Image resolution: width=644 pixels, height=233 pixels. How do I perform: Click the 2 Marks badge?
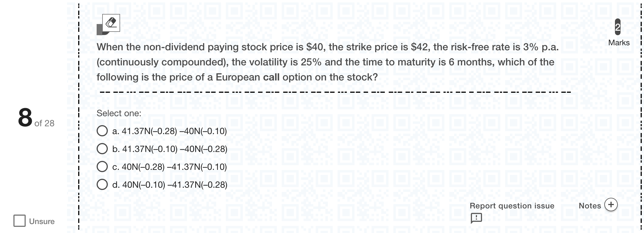pos(618,27)
